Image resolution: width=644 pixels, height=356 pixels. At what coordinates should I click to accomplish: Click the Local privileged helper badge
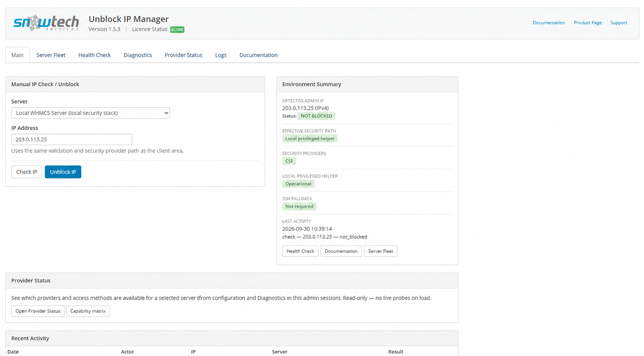click(310, 139)
